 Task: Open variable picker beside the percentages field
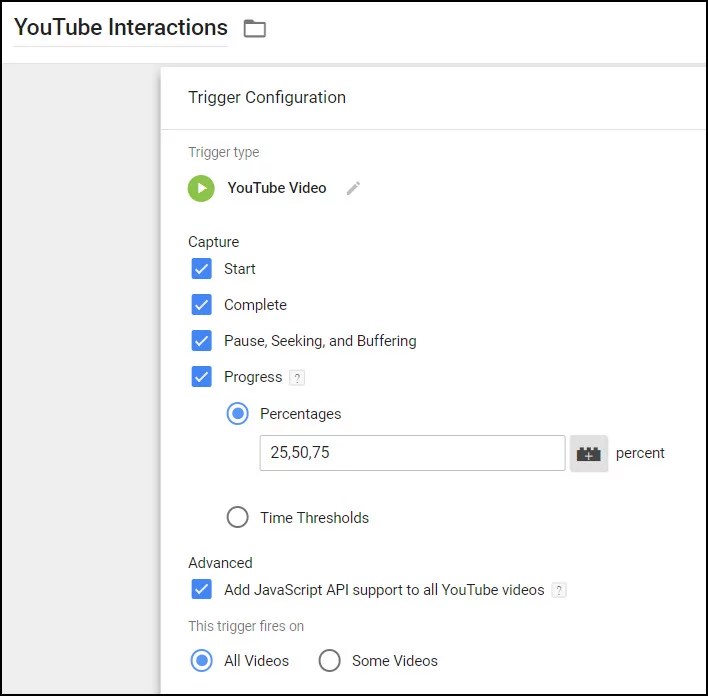[588, 453]
